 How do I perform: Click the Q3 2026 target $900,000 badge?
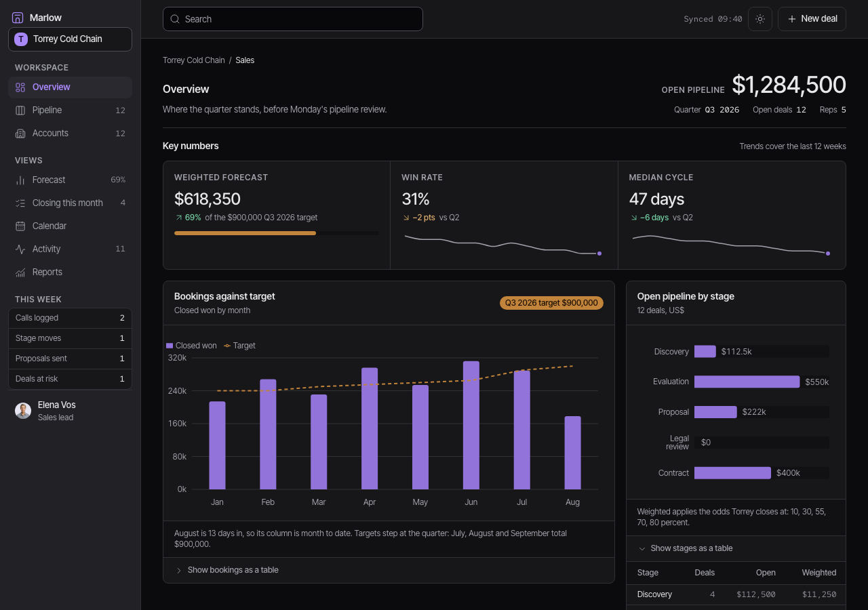coord(551,303)
